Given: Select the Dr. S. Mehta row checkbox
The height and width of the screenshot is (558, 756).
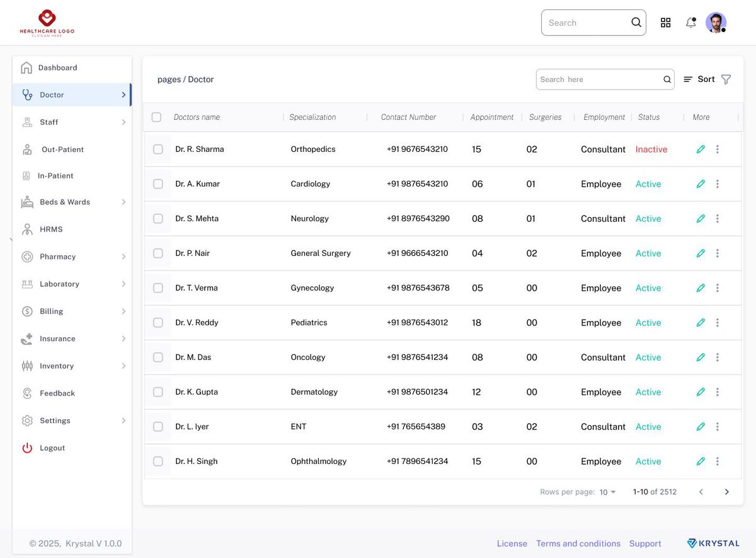Looking at the screenshot, I should pyautogui.click(x=158, y=219).
